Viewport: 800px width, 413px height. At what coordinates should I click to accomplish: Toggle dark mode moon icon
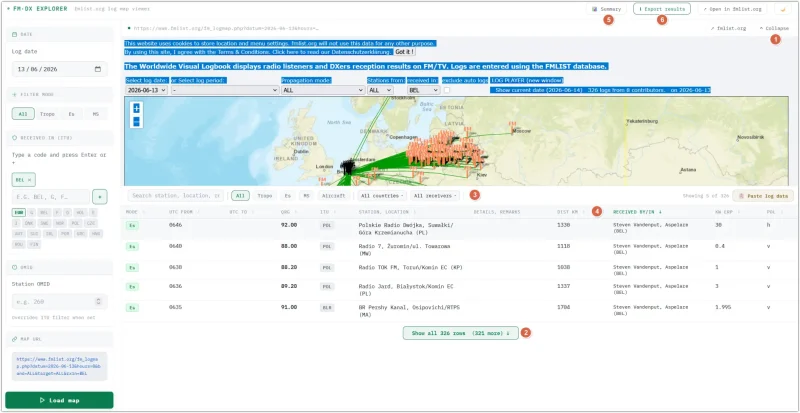pos(781,9)
